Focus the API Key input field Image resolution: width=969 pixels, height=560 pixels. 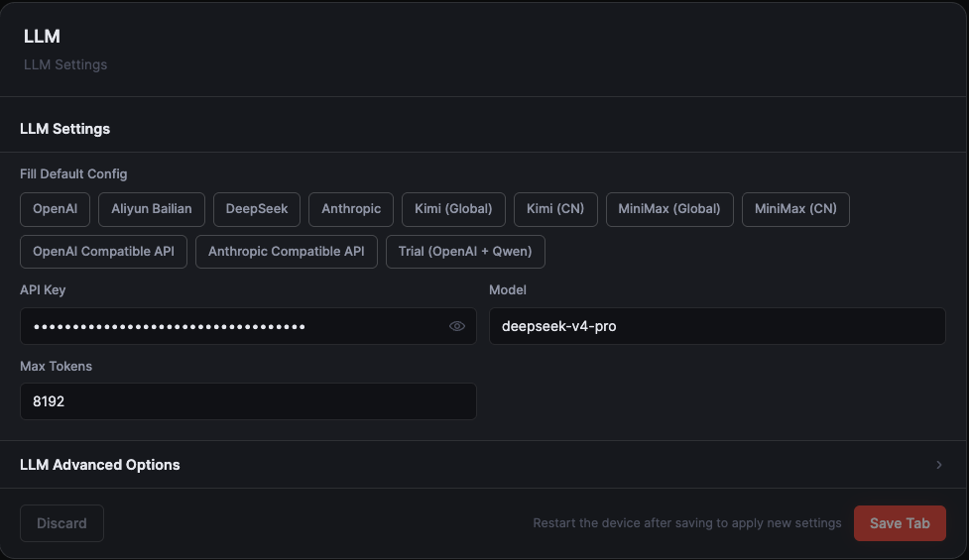[x=248, y=326]
